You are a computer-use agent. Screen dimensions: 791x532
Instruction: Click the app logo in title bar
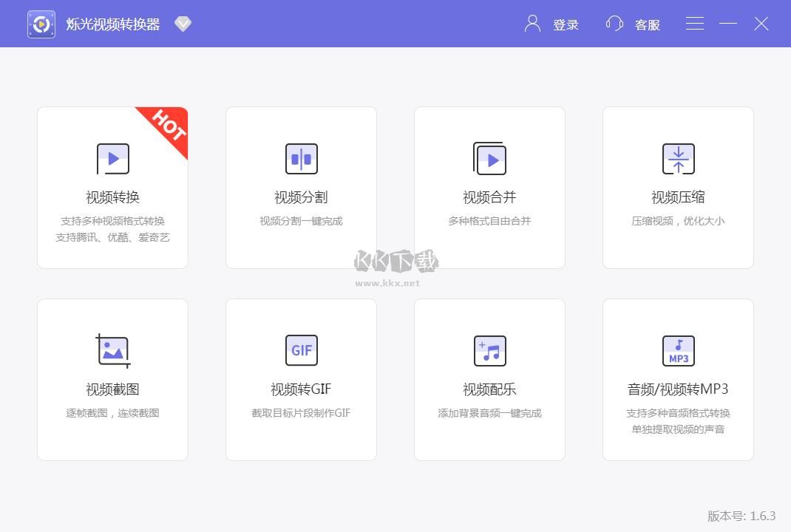(x=41, y=24)
